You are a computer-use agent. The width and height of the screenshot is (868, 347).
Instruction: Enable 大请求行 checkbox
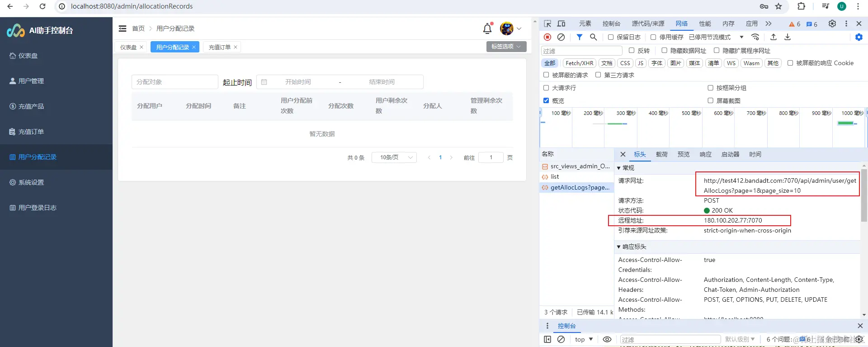pyautogui.click(x=546, y=88)
